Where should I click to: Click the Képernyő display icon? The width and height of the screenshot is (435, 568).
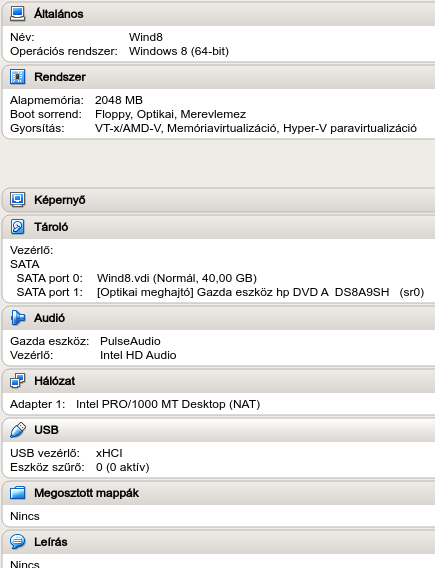pyautogui.click(x=17, y=200)
